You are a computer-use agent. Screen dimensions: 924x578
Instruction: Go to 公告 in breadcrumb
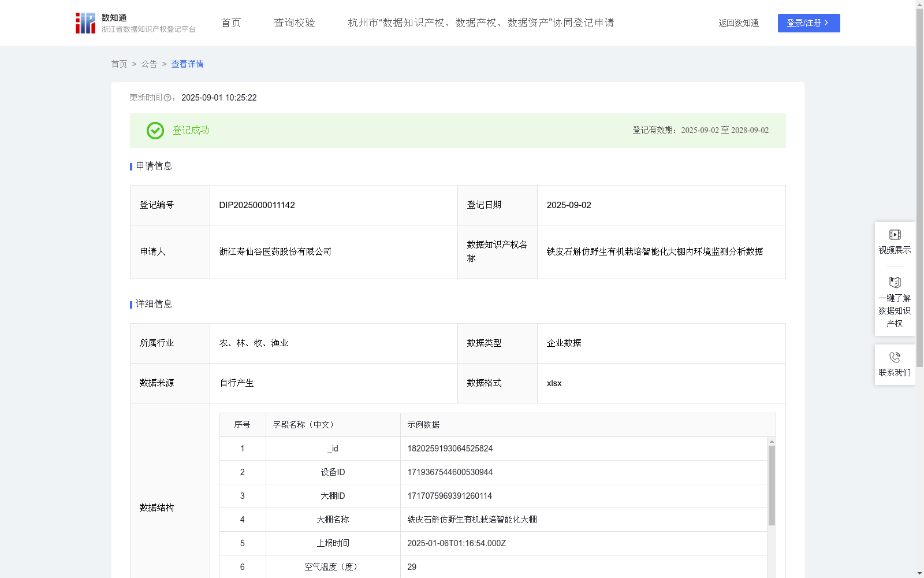149,64
